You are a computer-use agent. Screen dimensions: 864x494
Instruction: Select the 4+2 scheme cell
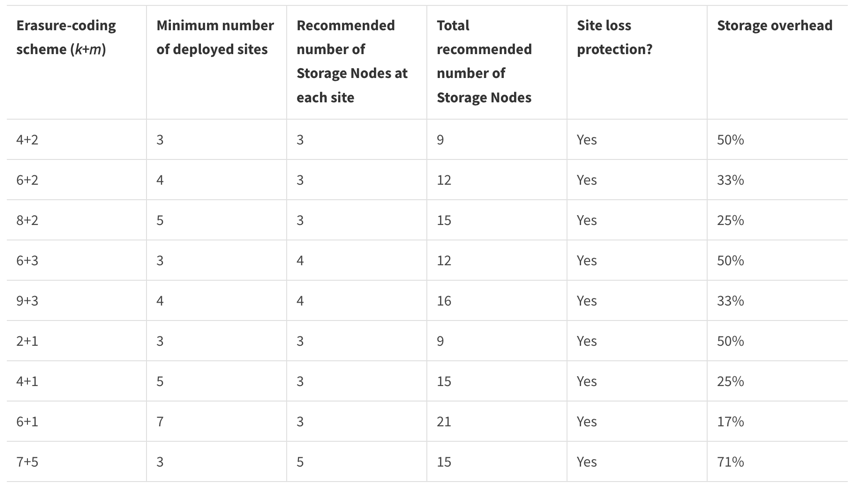(27, 140)
